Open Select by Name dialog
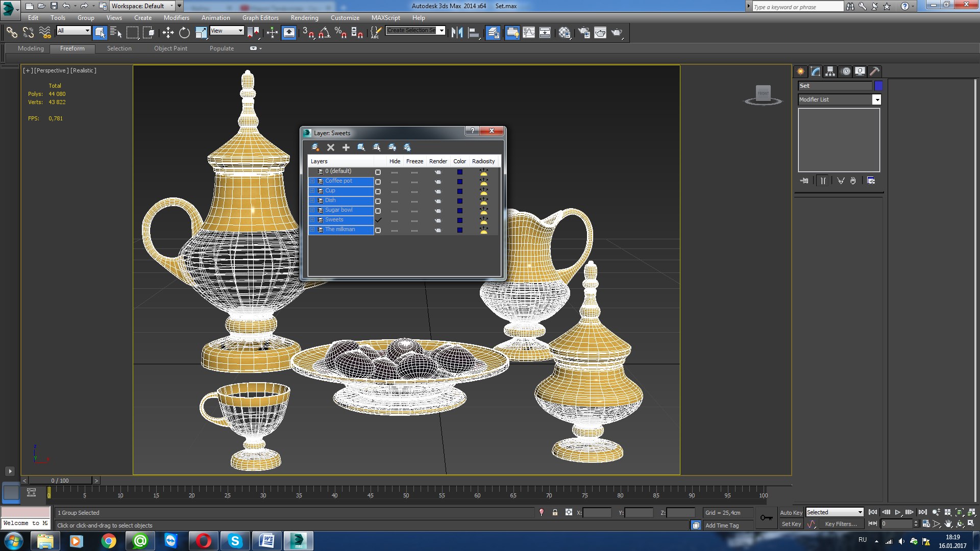The image size is (980, 551). point(116,33)
